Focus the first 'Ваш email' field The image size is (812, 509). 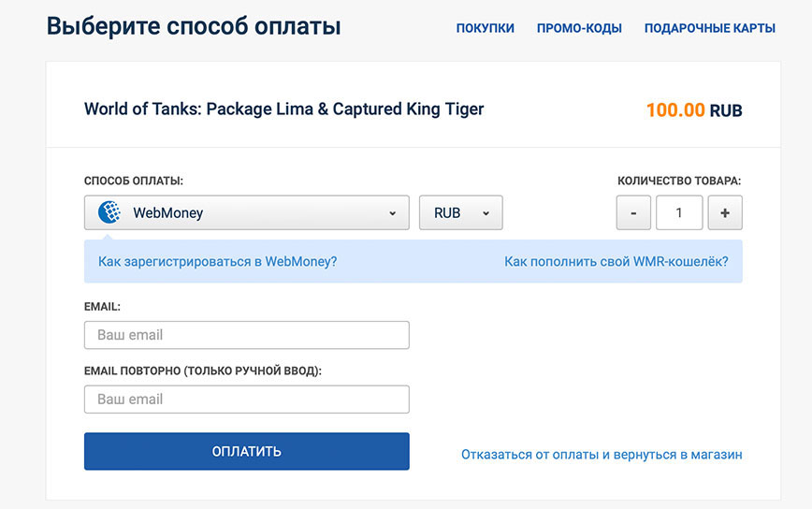coord(247,335)
